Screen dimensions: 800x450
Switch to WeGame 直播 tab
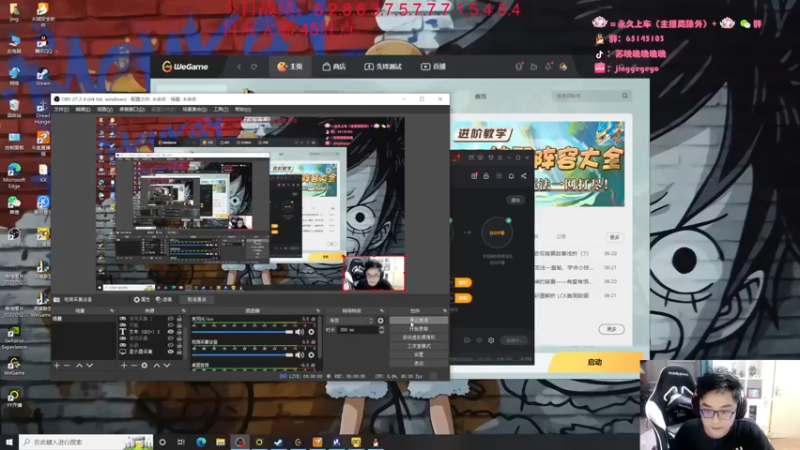coord(433,67)
